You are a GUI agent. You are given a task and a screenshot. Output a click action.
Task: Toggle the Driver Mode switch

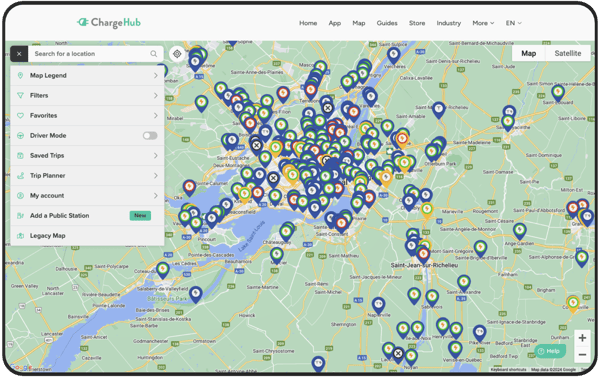point(150,135)
